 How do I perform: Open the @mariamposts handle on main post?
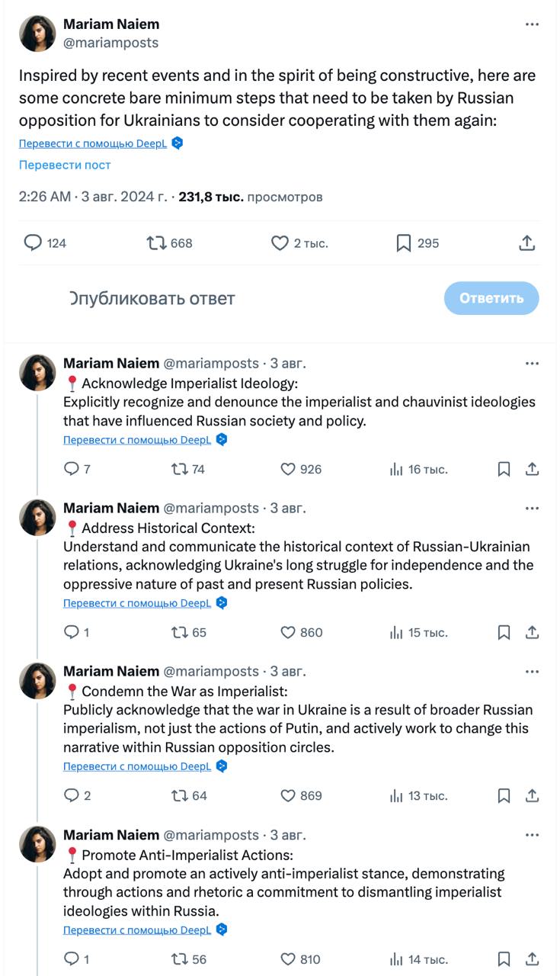(110, 43)
